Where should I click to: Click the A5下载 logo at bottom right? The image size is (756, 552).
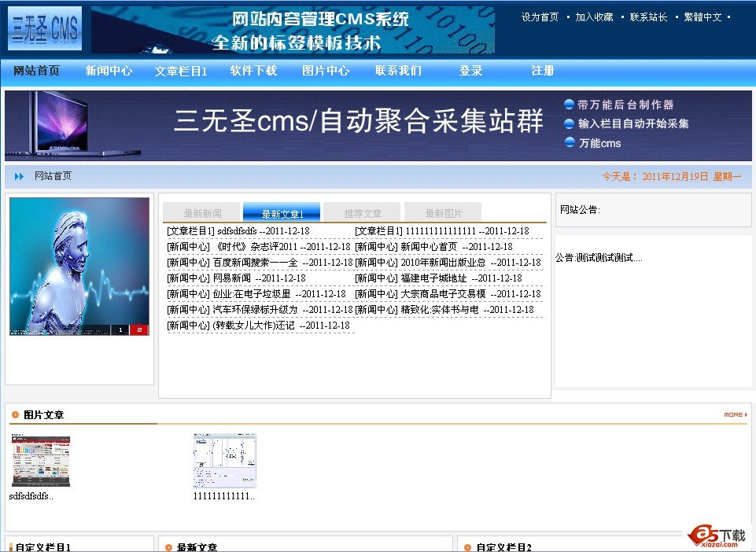pyautogui.click(x=714, y=535)
